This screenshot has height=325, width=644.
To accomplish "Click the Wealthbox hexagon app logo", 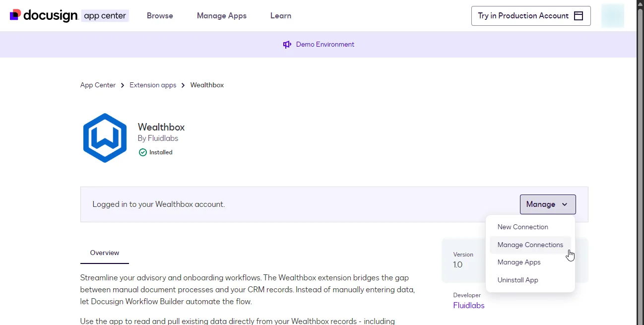I will 105,138.
